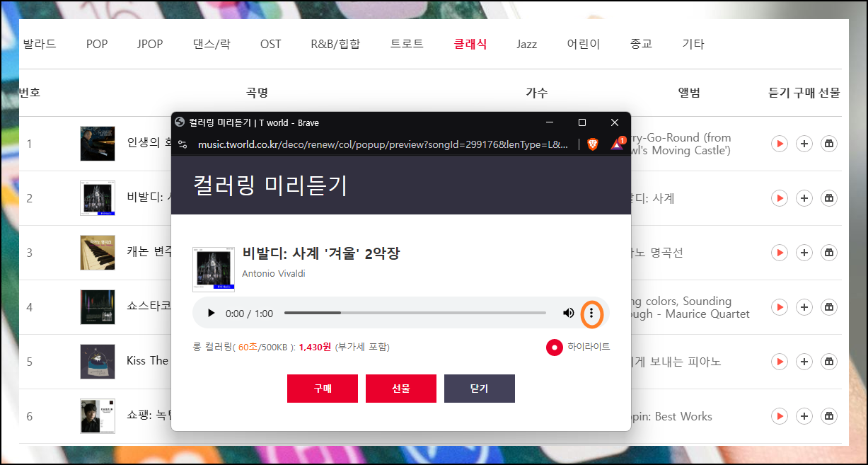
Task: Open the audio player three-dot options menu
Action: click(x=591, y=313)
